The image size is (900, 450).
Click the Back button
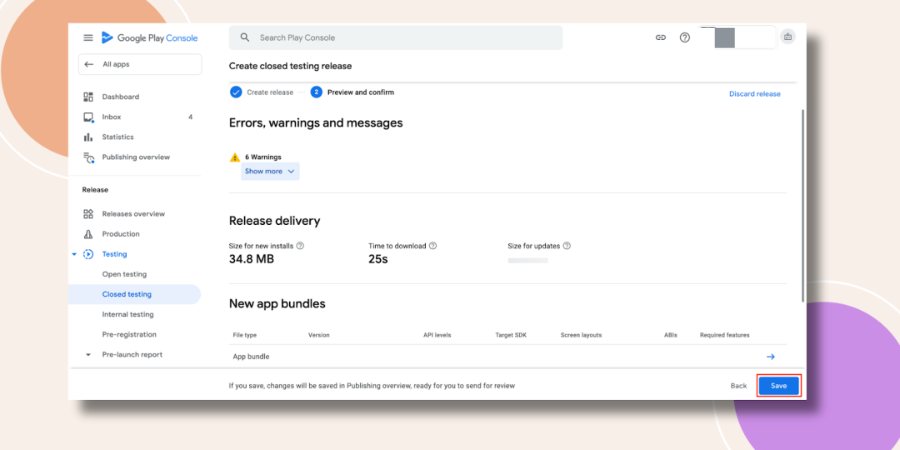739,386
